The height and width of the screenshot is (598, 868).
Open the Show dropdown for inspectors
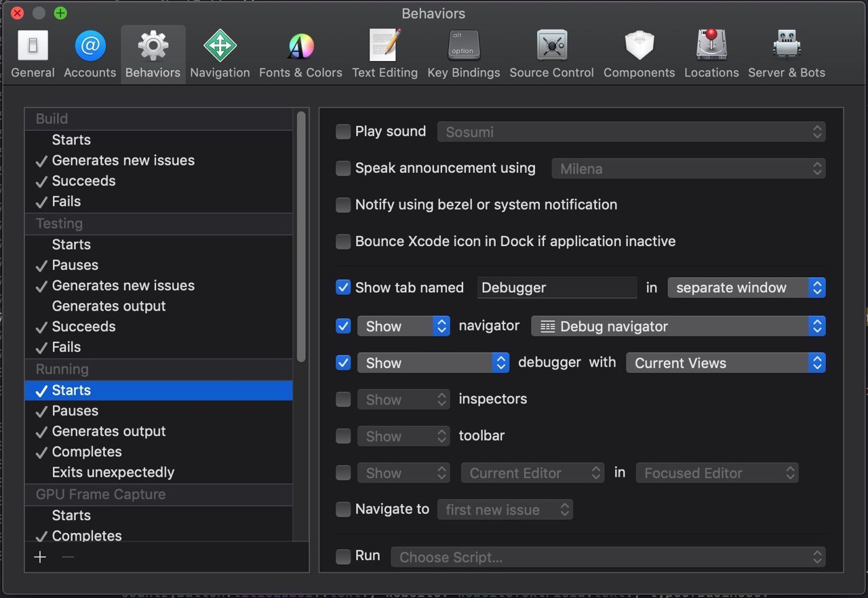pyautogui.click(x=403, y=399)
